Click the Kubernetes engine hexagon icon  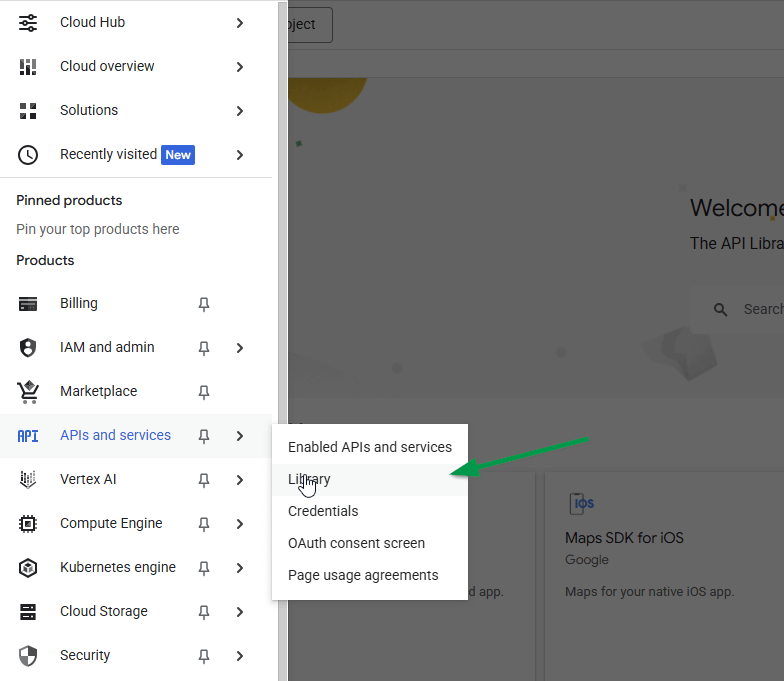[x=28, y=568]
